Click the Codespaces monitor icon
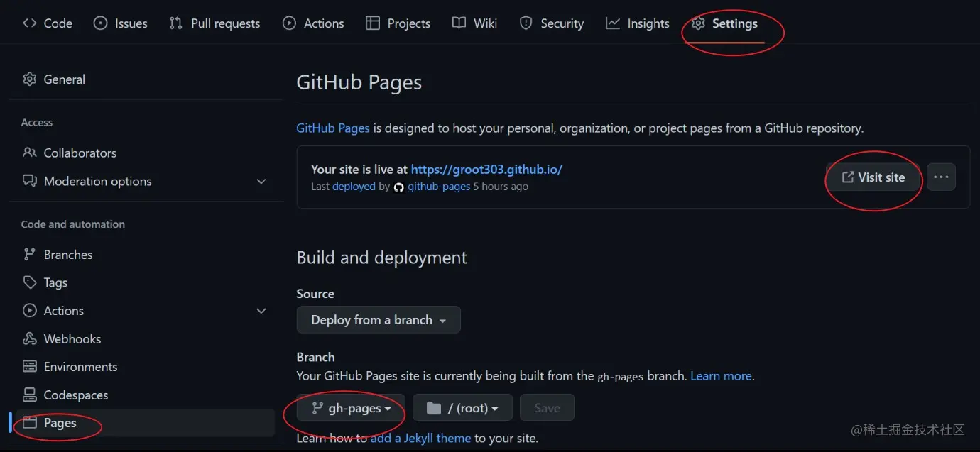This screenshot has height=452, width=980. point(29,395)
